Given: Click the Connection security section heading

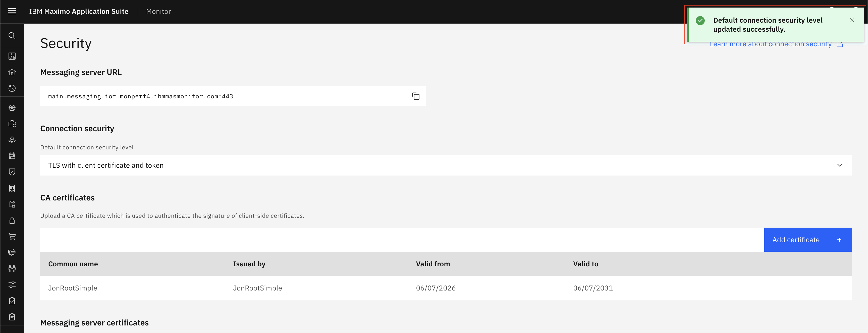Looking at the screenshot, I should pyautogui.click(x=77, y=129).
